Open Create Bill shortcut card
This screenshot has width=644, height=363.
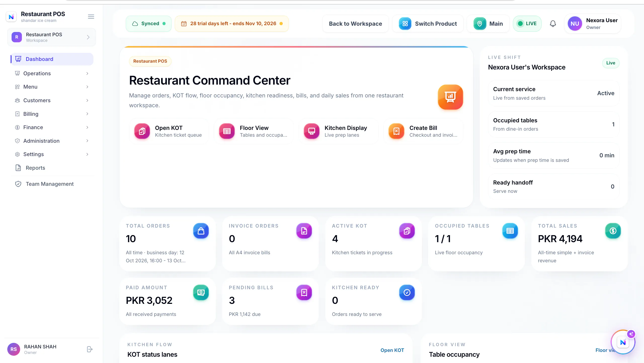click(423, 131)
